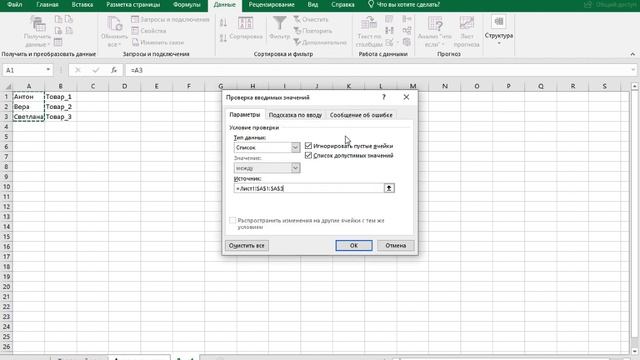Click the Manage Data Model icon

tap(407, 42)
